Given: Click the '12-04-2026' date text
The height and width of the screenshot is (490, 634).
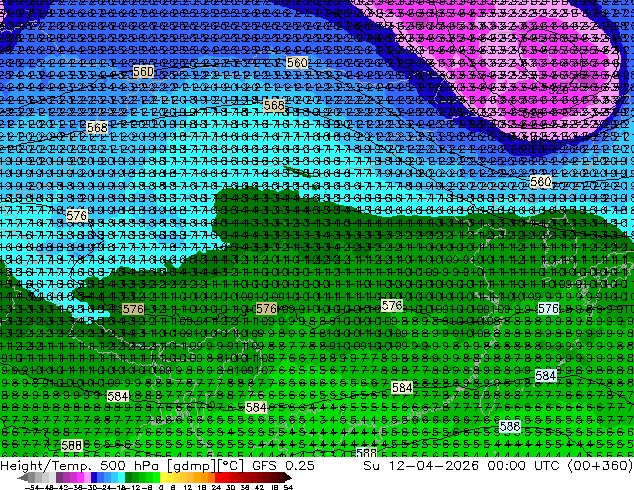Looking at the screenshot, I should [434, 465].
